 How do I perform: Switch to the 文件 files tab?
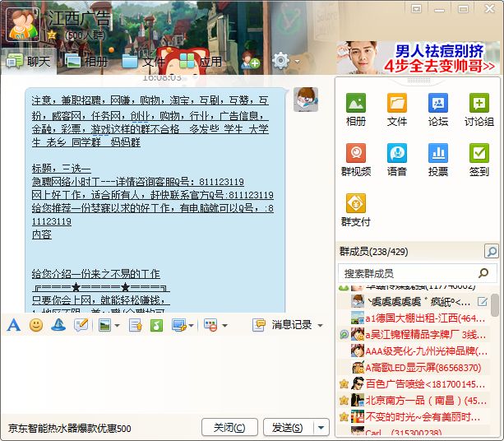tap(143, 61)
